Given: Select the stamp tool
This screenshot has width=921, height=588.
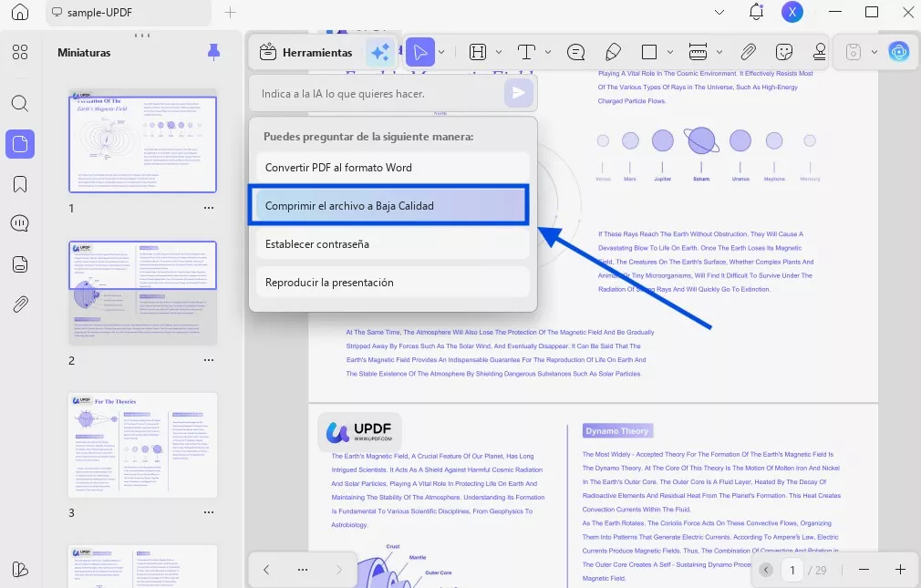Looking at the screenshot, I should point(820,52).
